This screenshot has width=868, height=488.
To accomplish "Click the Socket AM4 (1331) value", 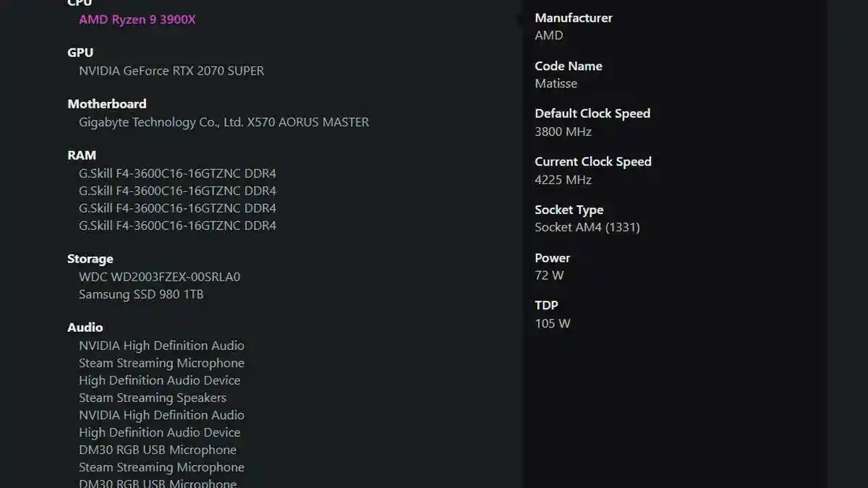I will coord(587,227).
